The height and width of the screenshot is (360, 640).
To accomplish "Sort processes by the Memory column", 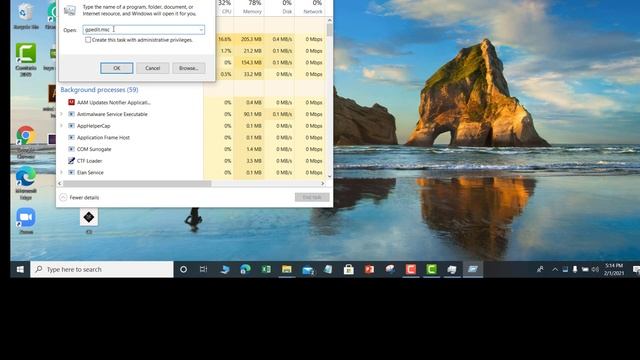I will click(x=252, y=8).
